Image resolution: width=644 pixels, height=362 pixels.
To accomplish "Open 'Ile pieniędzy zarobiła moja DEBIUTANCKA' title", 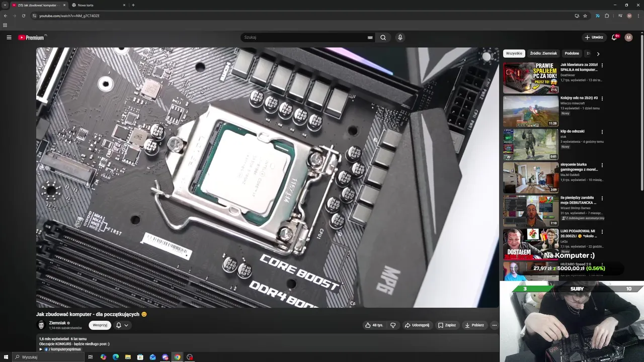I will coord(579,200).
